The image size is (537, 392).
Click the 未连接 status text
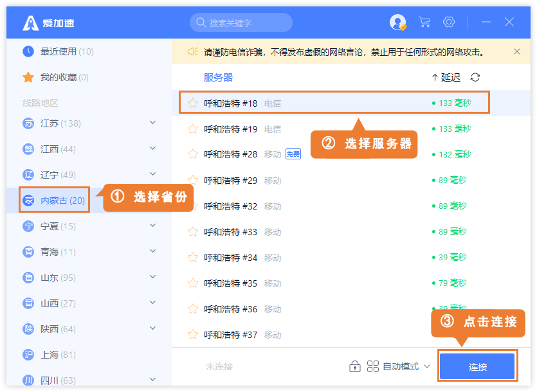coord(219,367)
